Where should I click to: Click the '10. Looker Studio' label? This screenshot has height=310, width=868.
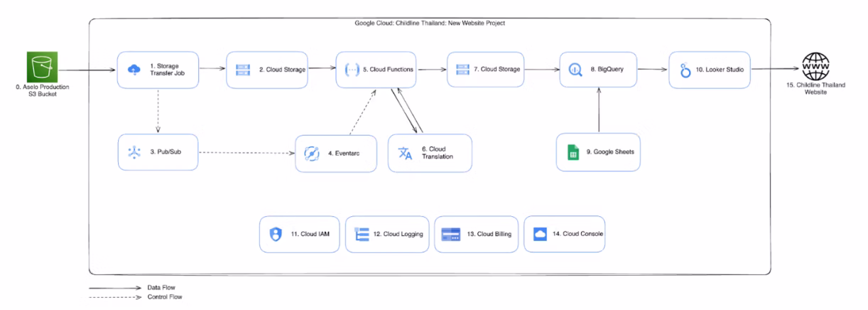[x=720, y=70]
